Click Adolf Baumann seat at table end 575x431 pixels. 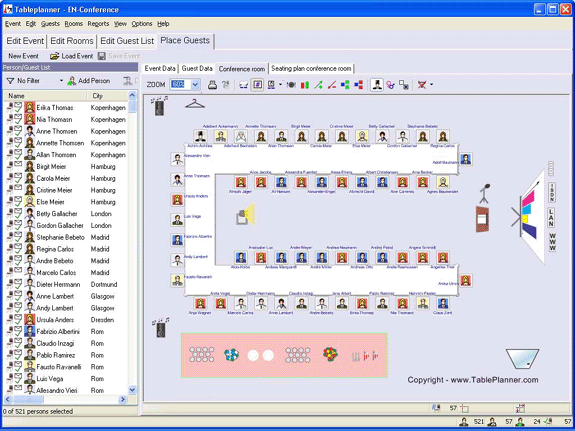(x=465, y=159)
